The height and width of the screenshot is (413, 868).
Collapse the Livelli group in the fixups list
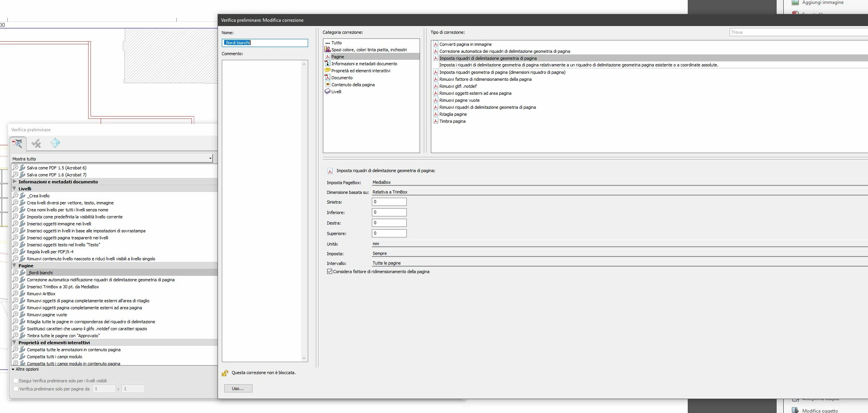[14, 188]
